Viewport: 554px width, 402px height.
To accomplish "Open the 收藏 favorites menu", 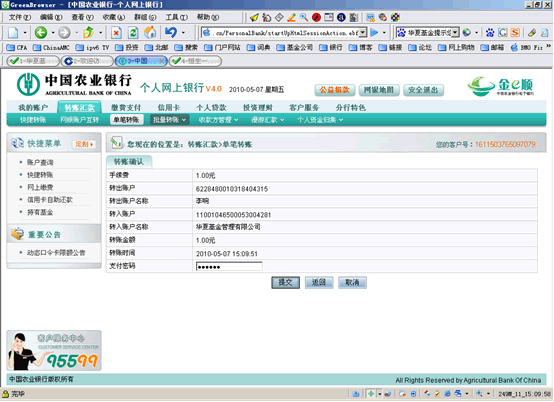I will click(114, 17).
